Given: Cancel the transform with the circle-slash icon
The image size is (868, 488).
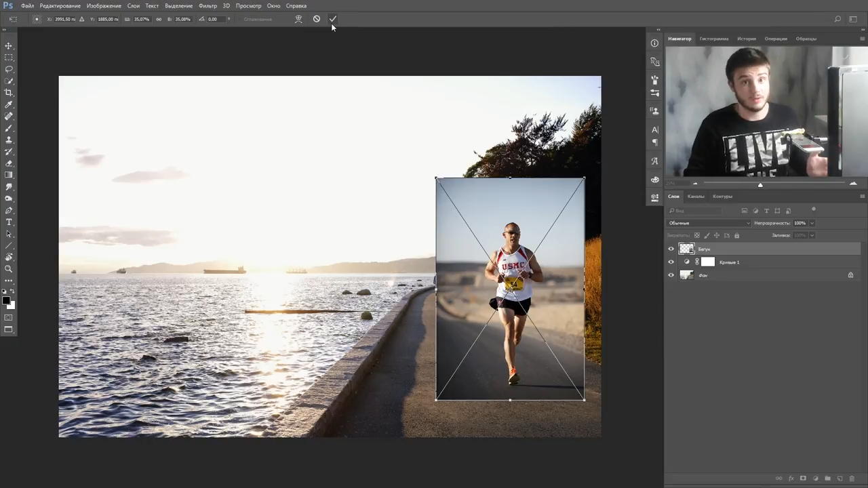Looking at the screenshot, I should tap(317, 19).
